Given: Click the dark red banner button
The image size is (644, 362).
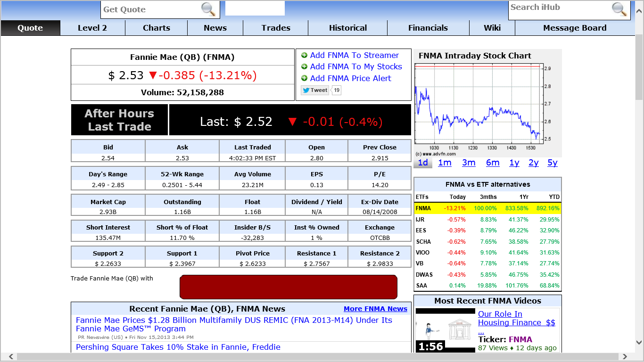Looking at the screenshot, I should [289, 287].
